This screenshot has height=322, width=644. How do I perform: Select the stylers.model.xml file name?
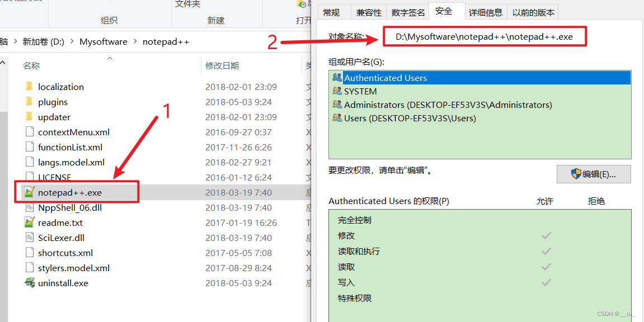click(x=73, y=268)
